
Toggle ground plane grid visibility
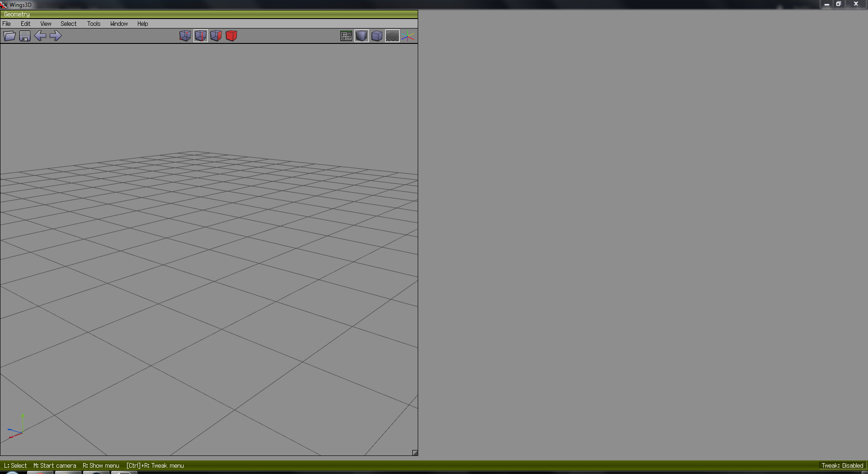(x=392, y=36)
